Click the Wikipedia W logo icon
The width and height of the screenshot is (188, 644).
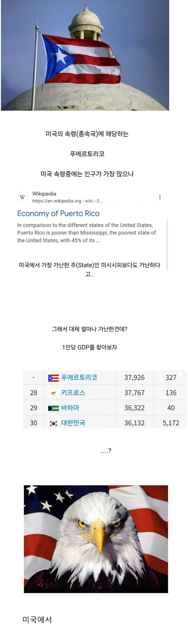tap(22, 197)
